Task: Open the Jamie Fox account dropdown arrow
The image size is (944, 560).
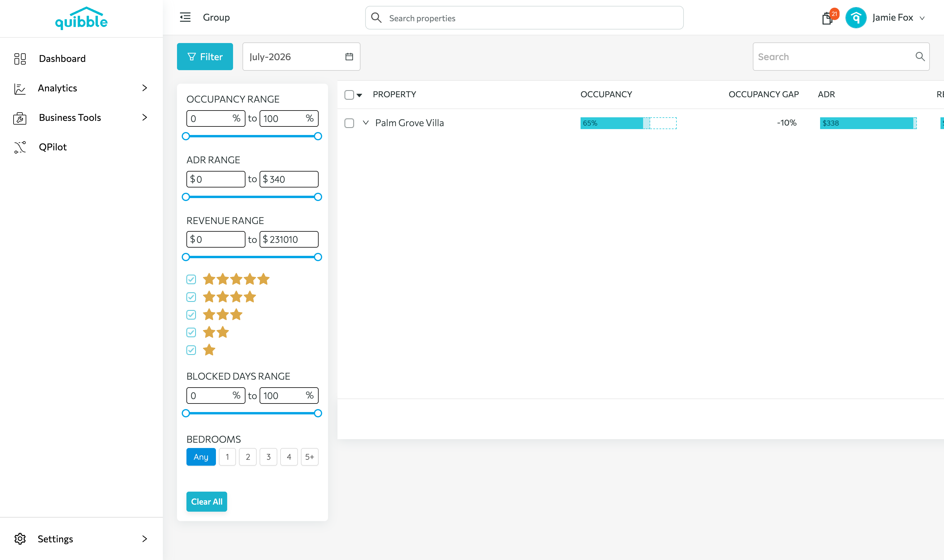Action: click(922, 18)
